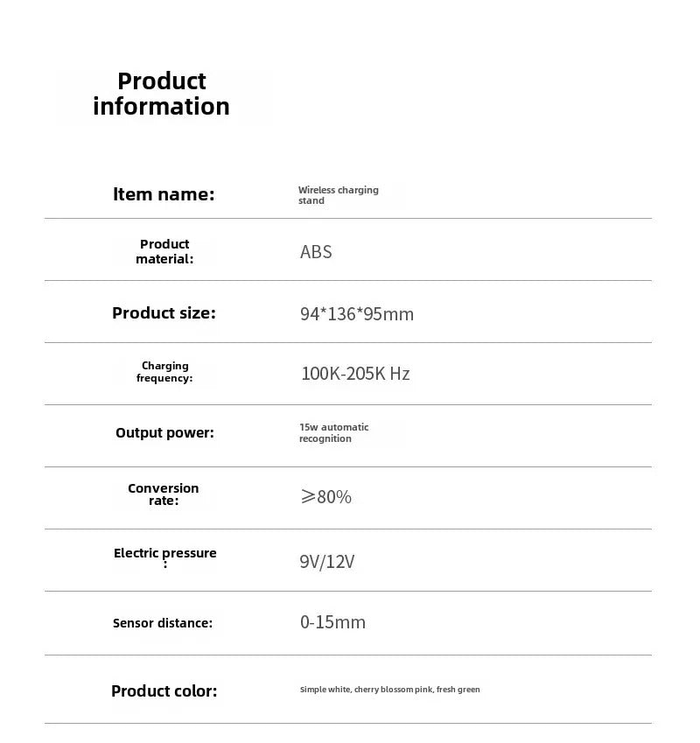This screenshot has height=743, width=700.
Task: Click the Product information heading
Action: tap(162, 94)
